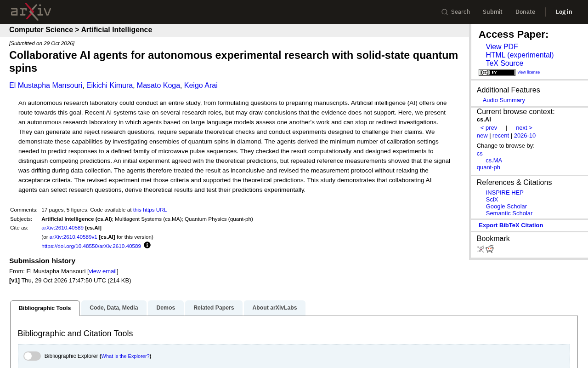588x368 pixels.
Task: Open the Search control in the header
Action: (x=456, y=12)
